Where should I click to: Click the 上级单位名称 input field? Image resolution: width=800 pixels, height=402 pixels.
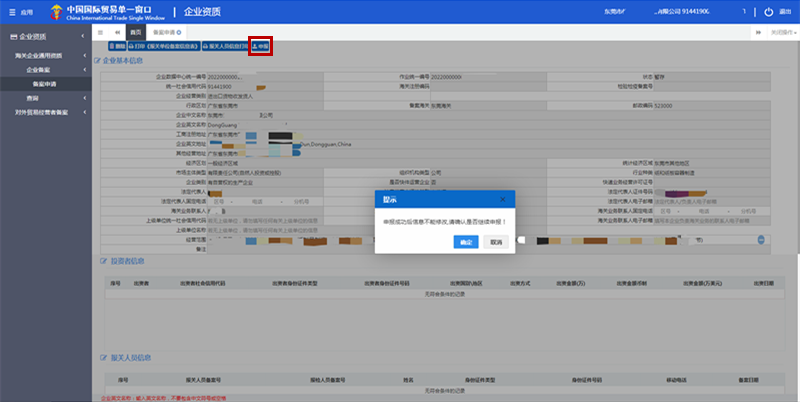click(265, 230)
